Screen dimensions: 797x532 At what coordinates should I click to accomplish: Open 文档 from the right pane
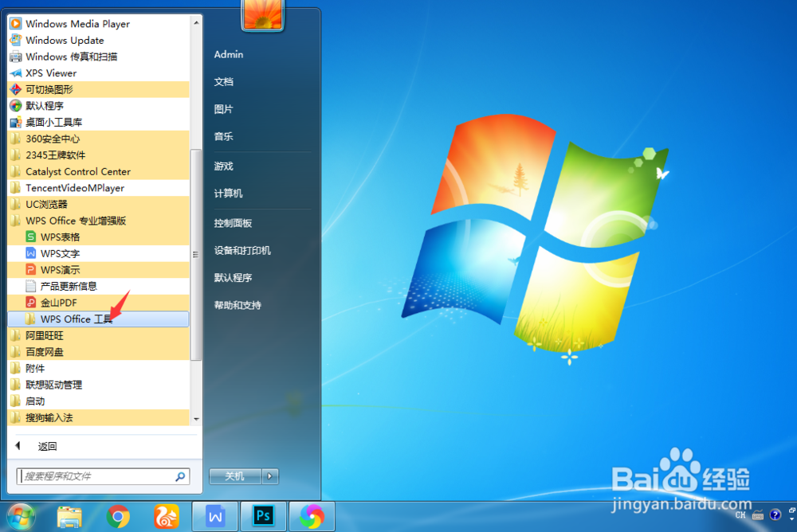point(224,82)
